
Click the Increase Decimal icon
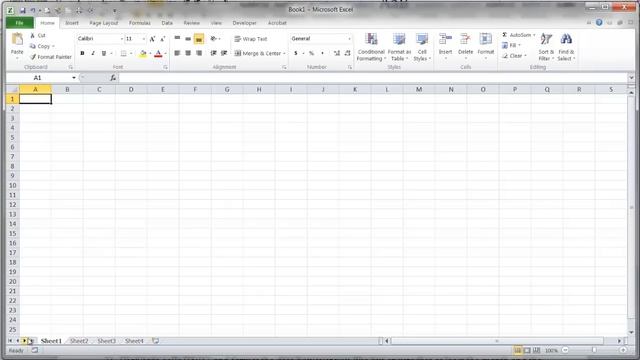coord(337,53)
